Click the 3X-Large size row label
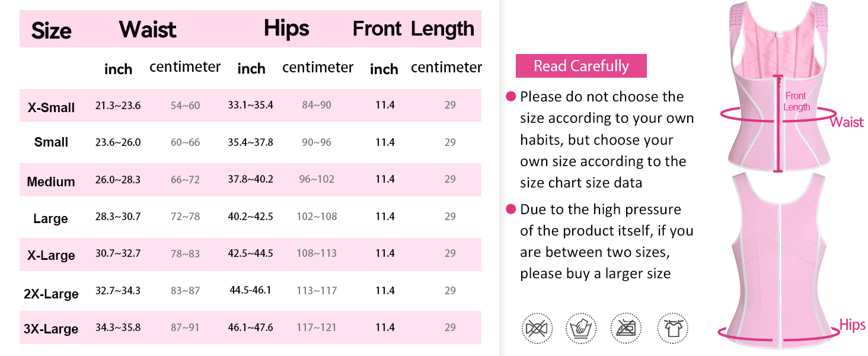 coord(51,329)
